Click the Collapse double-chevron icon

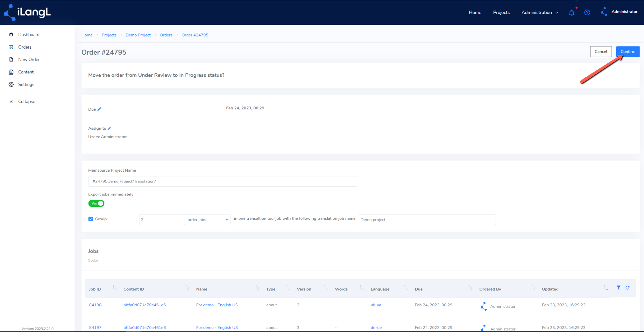click(x=11, y=101)
